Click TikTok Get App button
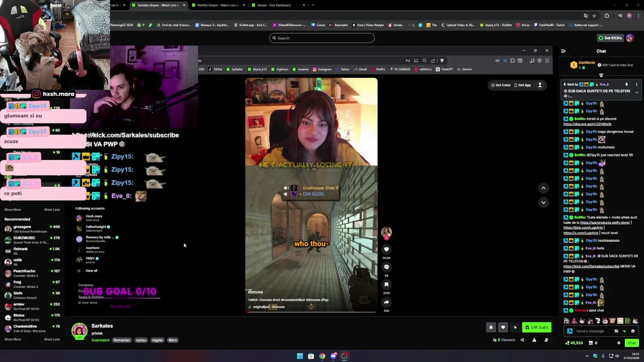Viewport: 644px width, 362px height. click(522, 85)
